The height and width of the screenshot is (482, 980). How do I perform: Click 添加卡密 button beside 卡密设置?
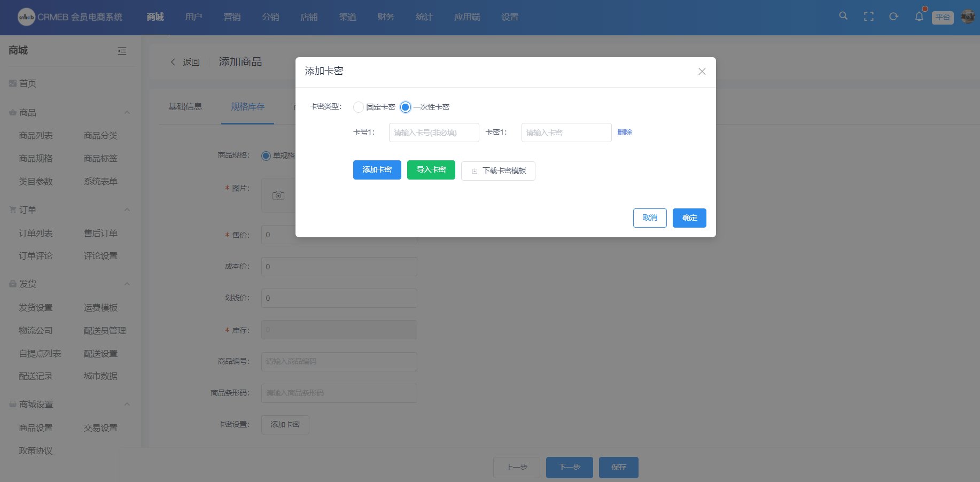[285, 425]
